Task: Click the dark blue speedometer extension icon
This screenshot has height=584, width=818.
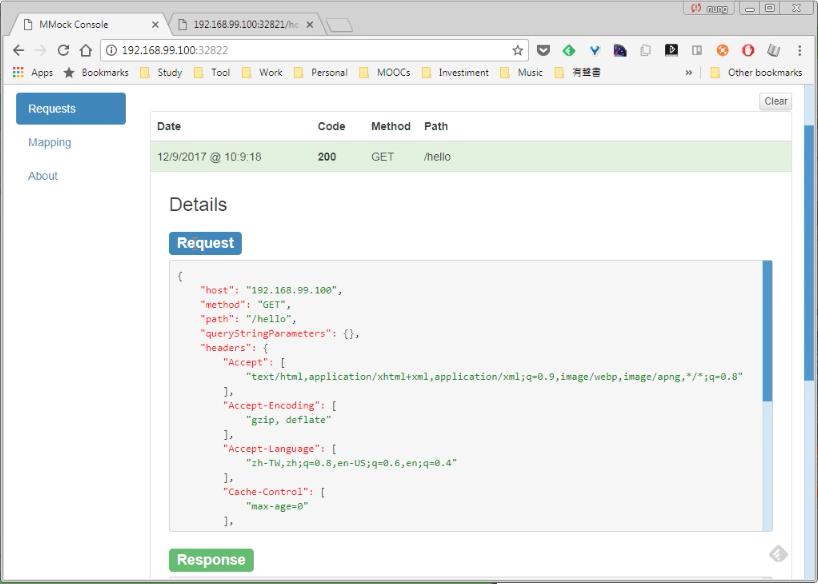Action: click(x=620, y=50)
